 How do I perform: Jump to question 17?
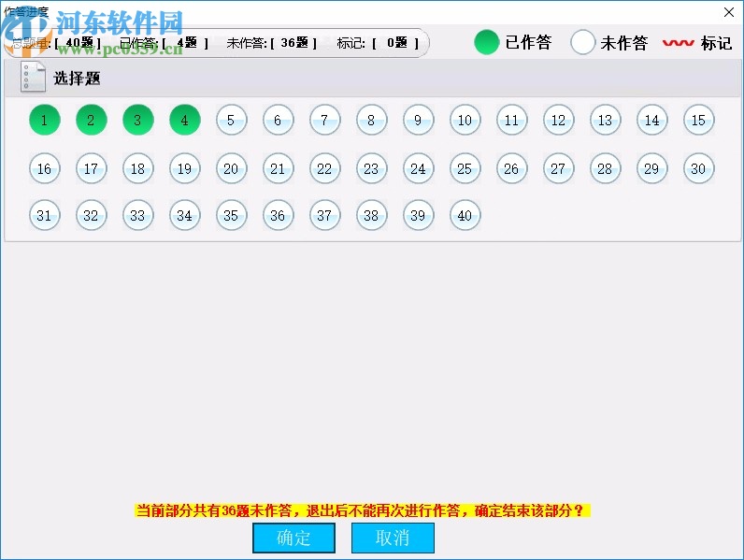click(91, 168)
